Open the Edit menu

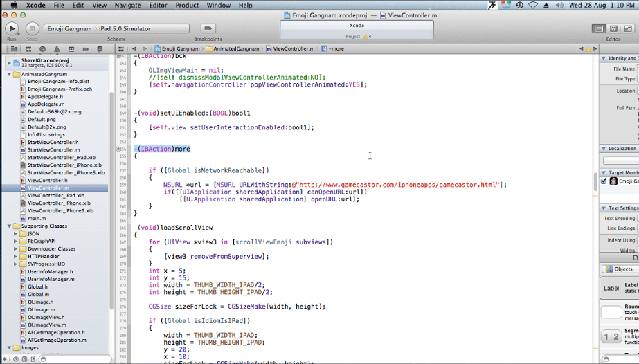(78, 6)
